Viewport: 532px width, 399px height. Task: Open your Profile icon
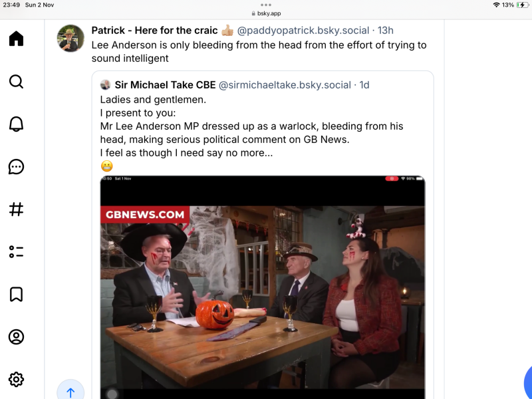click(16, 336)
